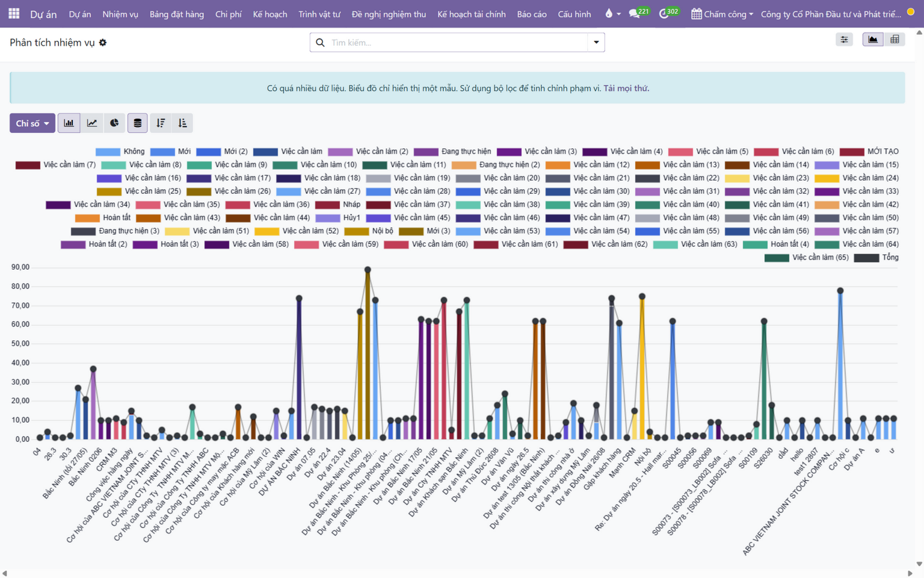This screenshot has width=924, height=578.
Task: Open the Bảng đặt hàng menu
Action: tap(177, 14)
